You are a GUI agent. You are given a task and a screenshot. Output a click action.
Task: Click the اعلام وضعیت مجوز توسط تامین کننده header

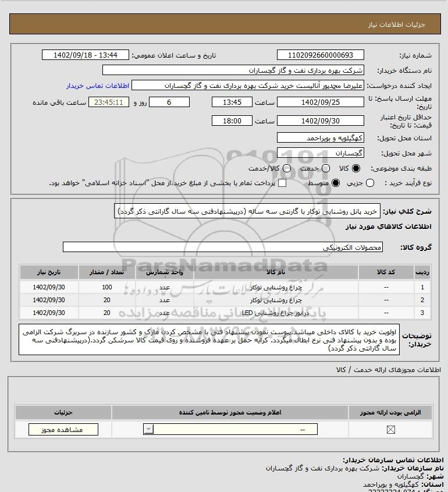(230, 412)
